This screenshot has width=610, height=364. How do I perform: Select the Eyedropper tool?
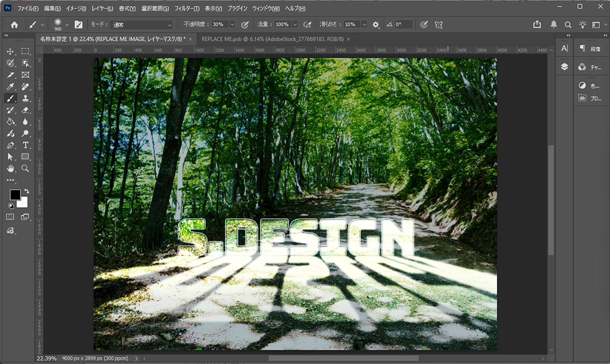click(10, 87)
